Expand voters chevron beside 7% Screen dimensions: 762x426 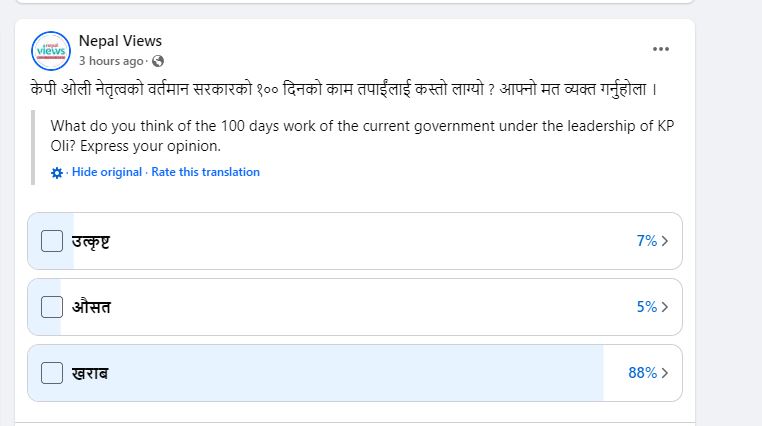tap(665, 241)
